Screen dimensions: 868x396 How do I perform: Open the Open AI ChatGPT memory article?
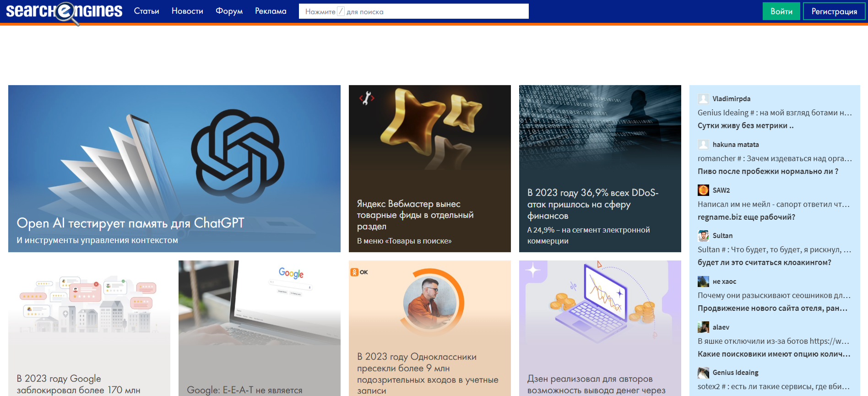(130, 223)
